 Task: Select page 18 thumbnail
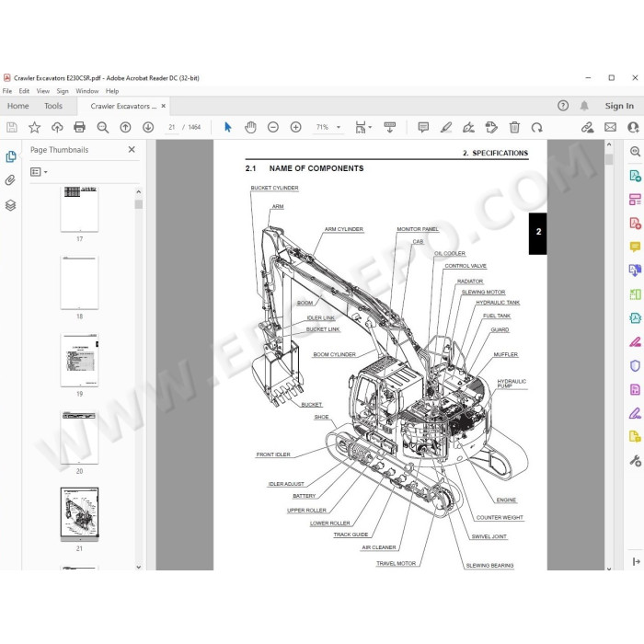[x=79, y=282]
